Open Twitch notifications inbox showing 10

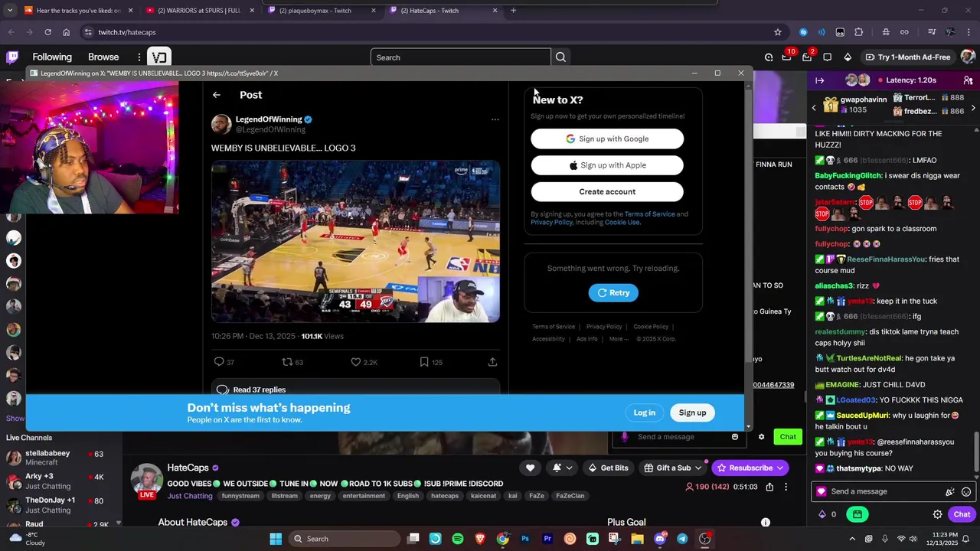(787, 57)
